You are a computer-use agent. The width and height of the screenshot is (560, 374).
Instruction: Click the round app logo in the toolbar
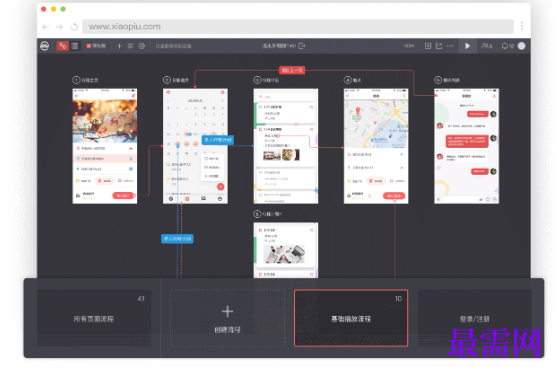(45, 46)
